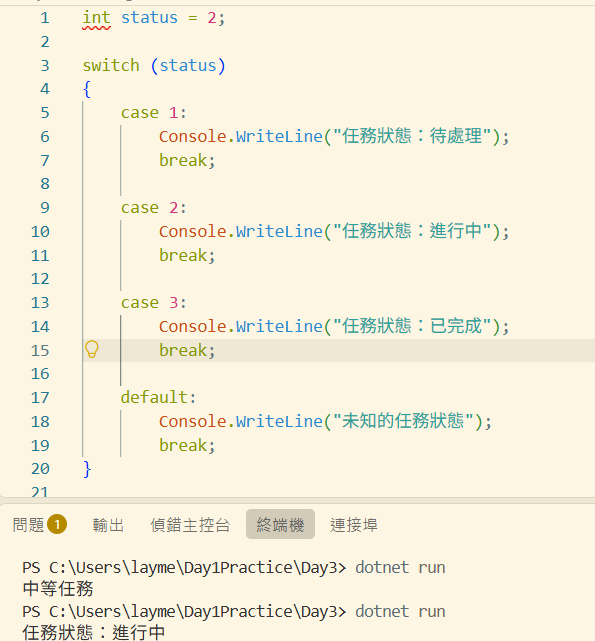This screenshot has width=595, height=641.
Task: Click the terminal output line 中等任務
Action: (x=58, y=589)
